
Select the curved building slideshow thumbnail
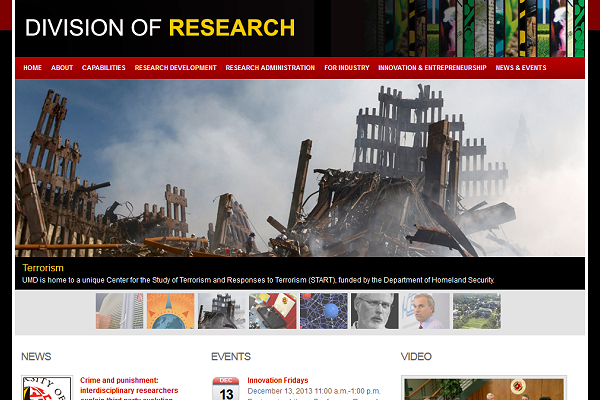[x=119, y=311]
